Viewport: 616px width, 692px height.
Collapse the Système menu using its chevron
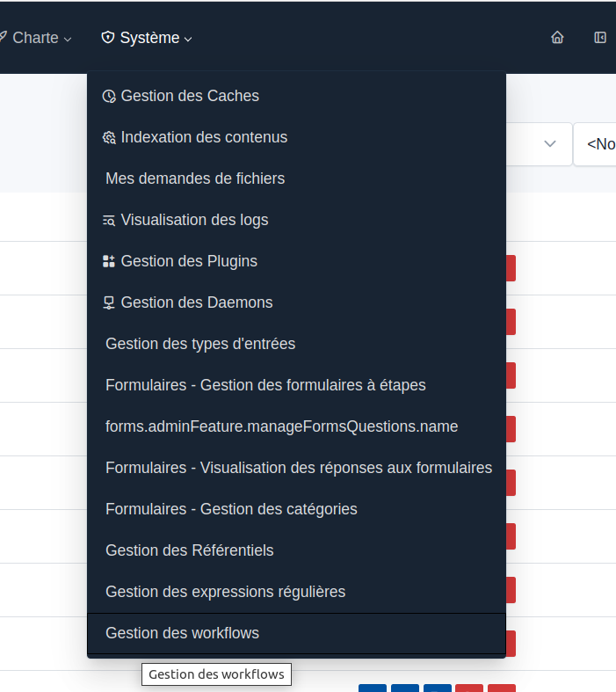[189, 39]
